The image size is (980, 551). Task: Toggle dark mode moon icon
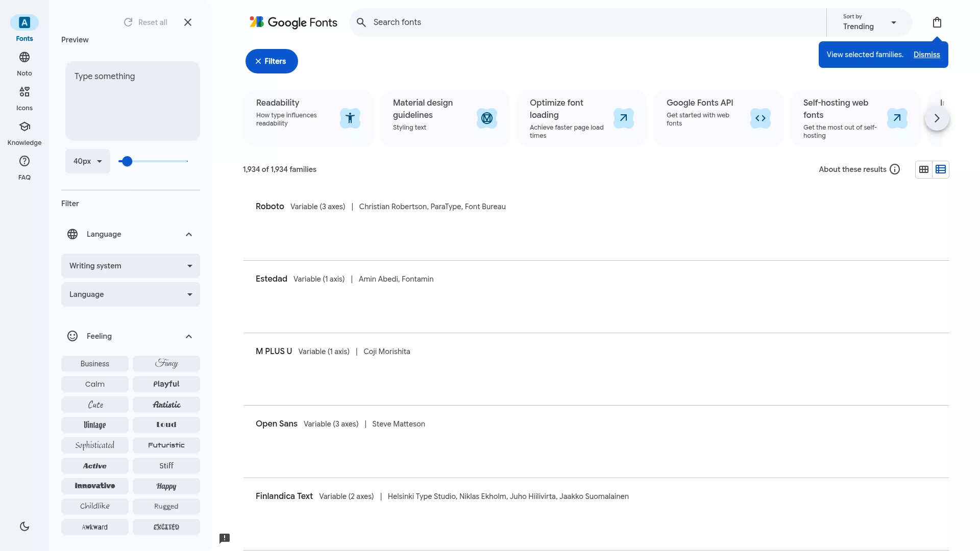coord(24,527)
